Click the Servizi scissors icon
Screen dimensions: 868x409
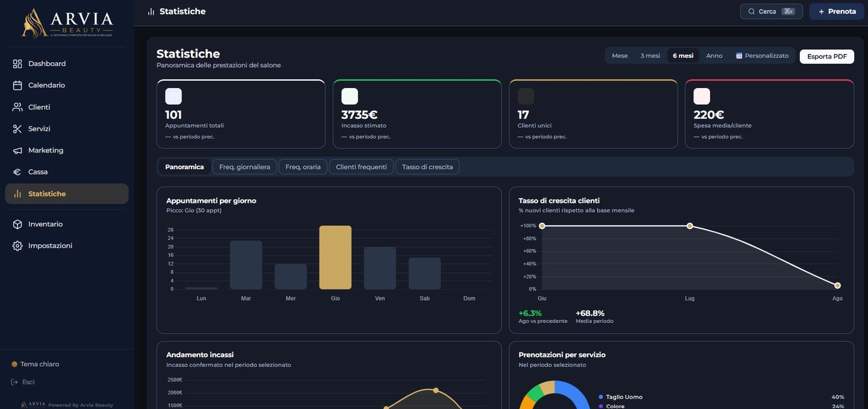(x=17, y=129)
